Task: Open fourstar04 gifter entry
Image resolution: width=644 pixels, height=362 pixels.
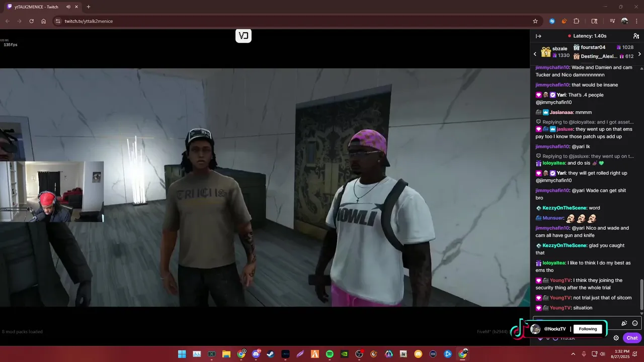Action: [x=603, y=47]
